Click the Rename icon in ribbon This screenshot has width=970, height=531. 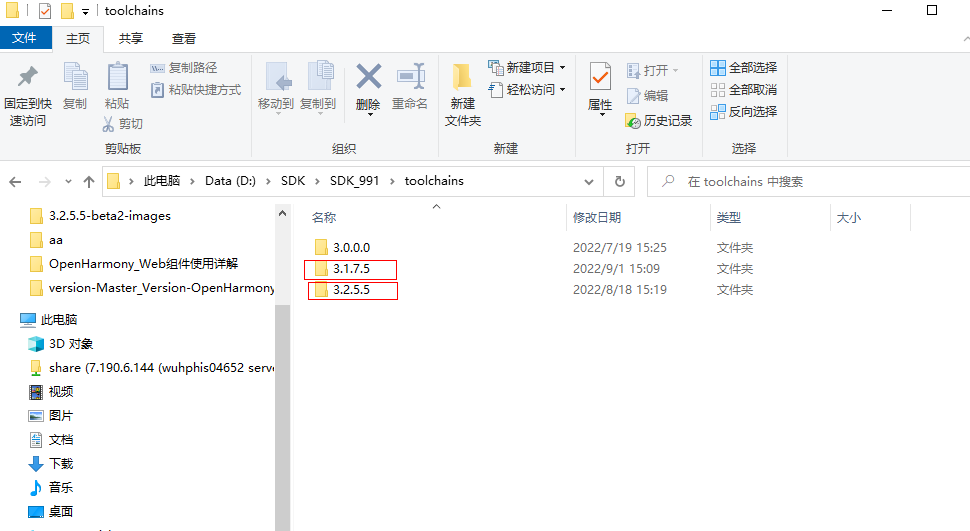(410, 78)
